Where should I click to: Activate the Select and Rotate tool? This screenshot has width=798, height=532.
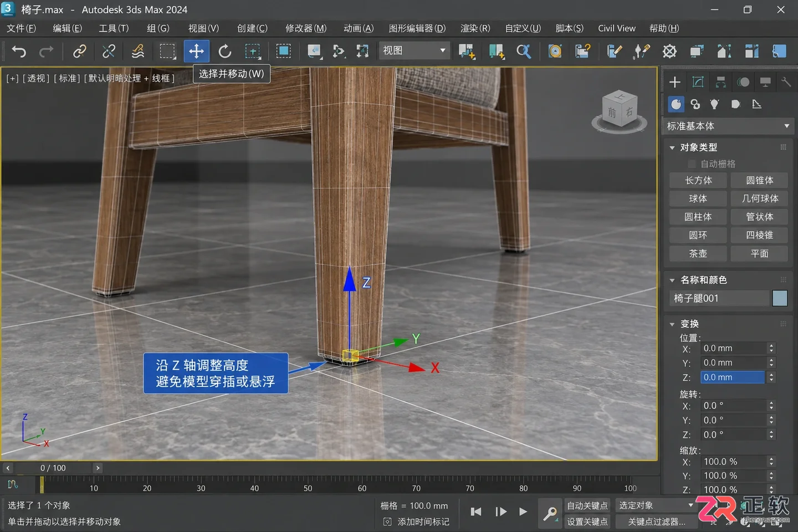pos(224,52)
